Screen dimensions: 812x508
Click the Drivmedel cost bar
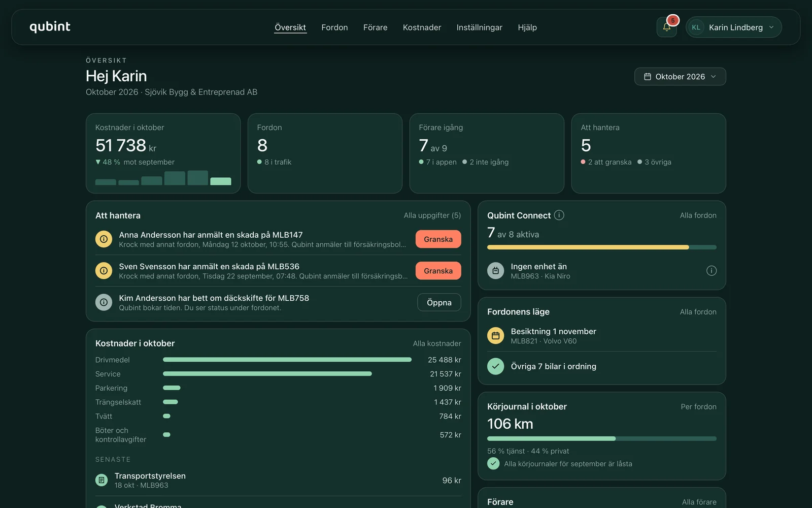[287, 360]
